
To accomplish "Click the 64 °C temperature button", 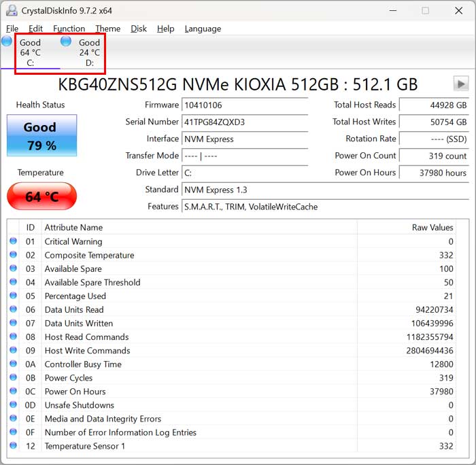I will [41, 196].
